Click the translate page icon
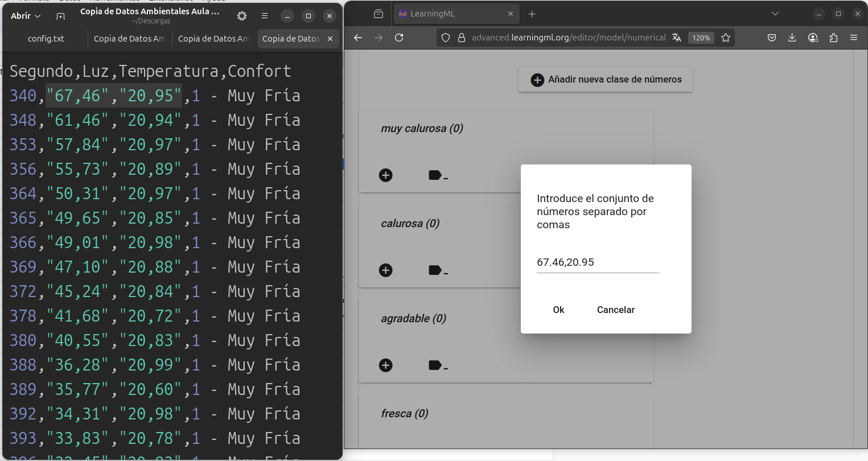Image resolution: width=868 pixels, height=461 pixels. click(x=677, y=38)
